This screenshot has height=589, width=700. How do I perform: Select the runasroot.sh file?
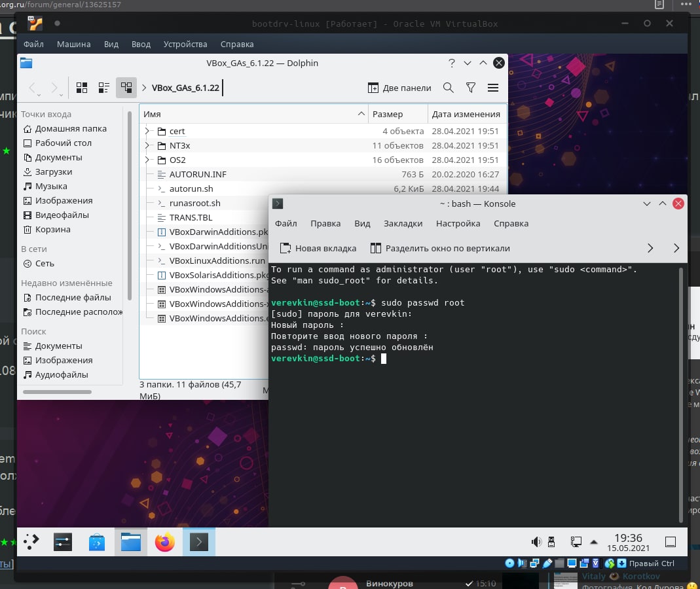point(194,203)
